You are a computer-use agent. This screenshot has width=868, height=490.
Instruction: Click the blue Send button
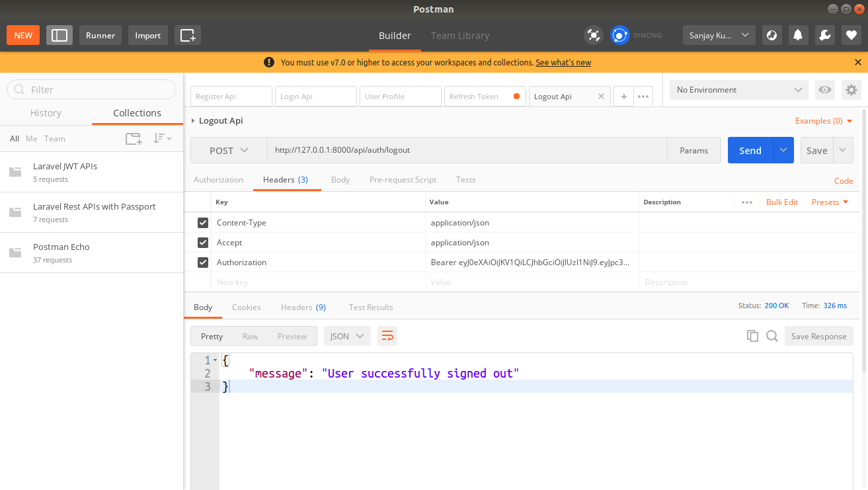(x=750, y=151)
